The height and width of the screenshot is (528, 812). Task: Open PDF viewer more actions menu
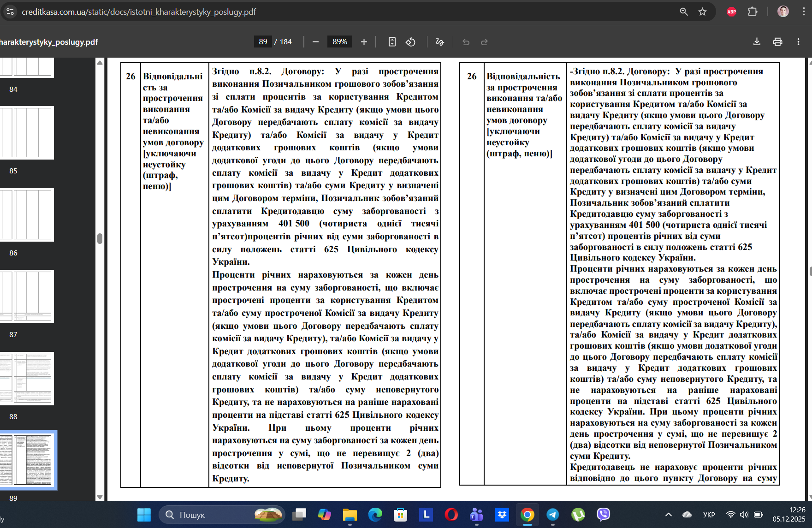tap(798, 42)
